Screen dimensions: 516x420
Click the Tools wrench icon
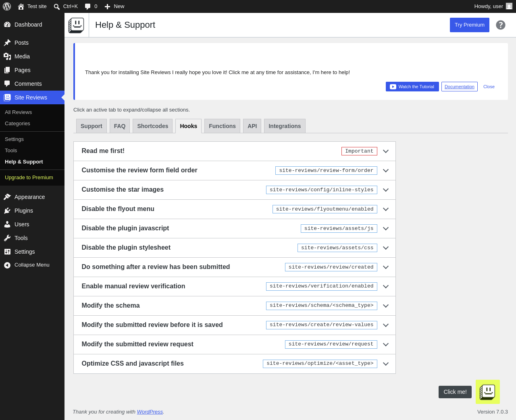tap(7, 238)
